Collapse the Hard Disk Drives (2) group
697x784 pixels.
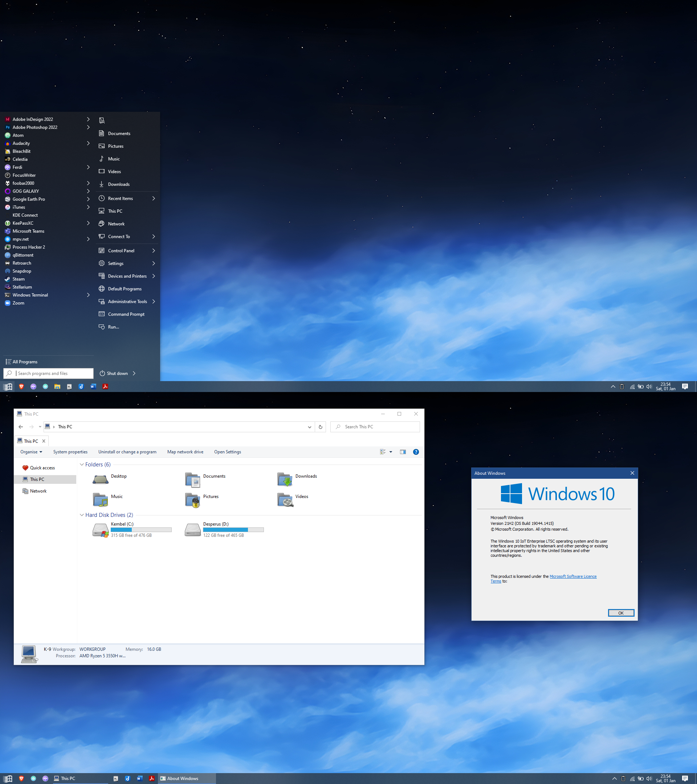[82, 515]
